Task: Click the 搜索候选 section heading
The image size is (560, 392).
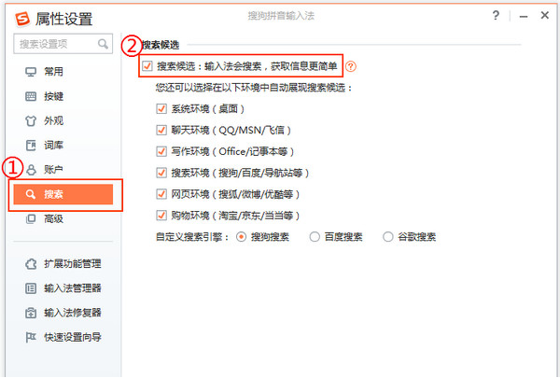Action: click(x=161, y=45)
